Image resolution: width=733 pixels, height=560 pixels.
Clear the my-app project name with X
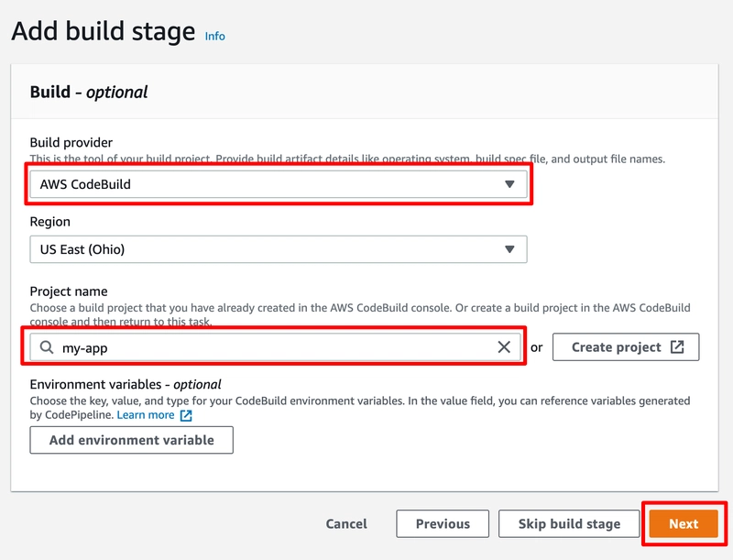click(x=504, y=347)
